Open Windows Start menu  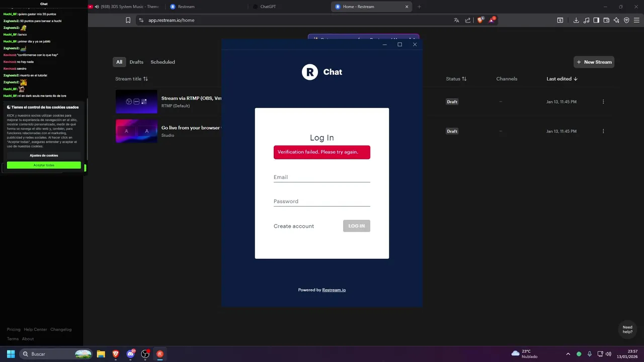pyautogui.click(x=11, y=354)
